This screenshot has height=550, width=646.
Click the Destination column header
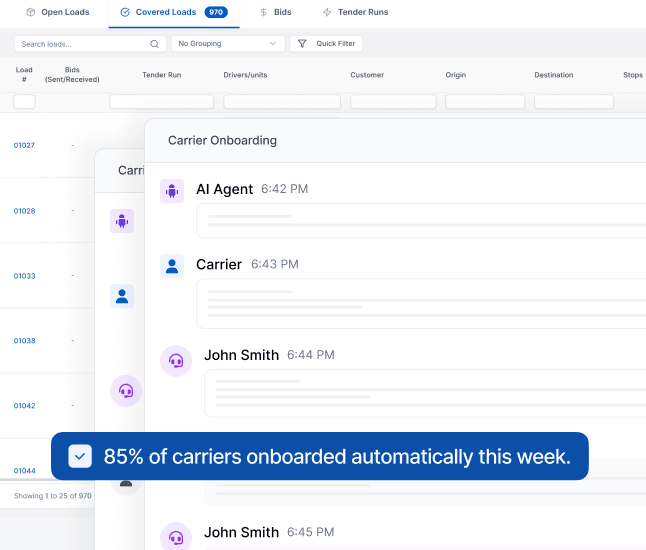[554, 75]
